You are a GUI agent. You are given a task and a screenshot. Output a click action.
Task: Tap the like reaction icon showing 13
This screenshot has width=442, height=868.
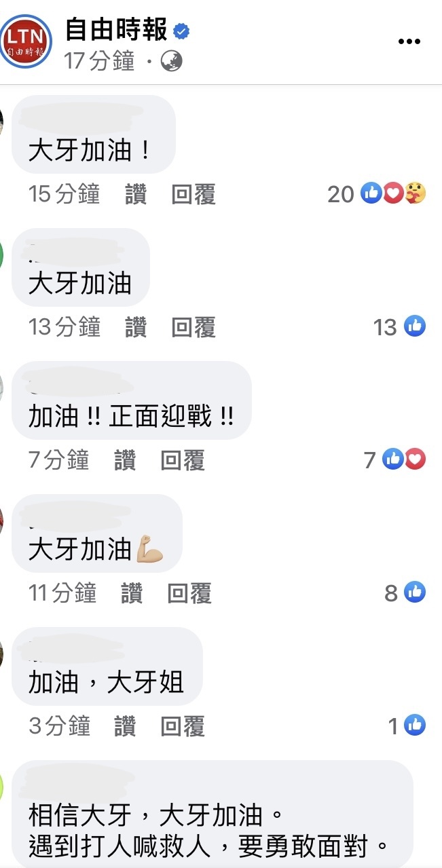(415, 326)
